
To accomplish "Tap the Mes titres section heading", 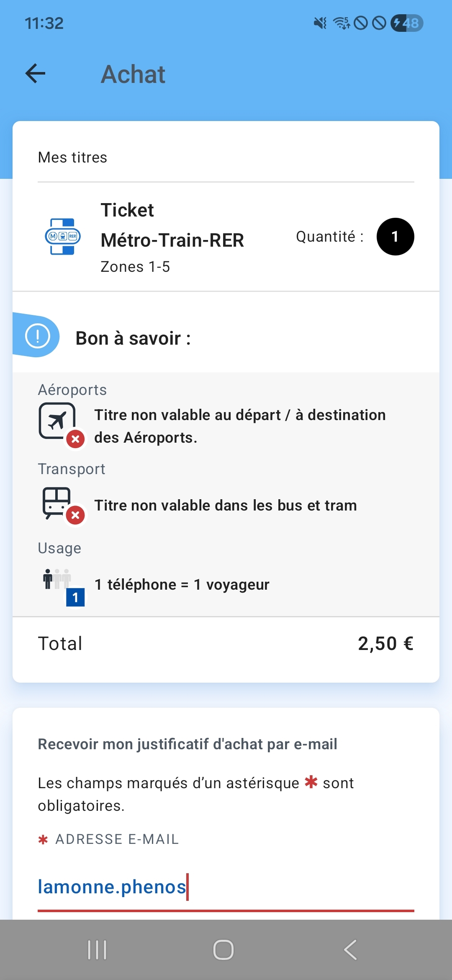I will click(x=72, y=157).
